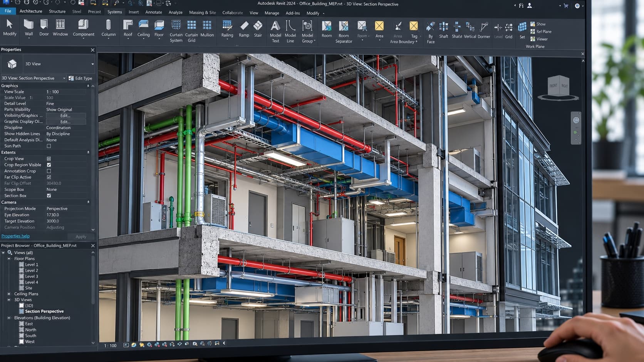Collapse the Floor Plans tree node
This screenshot has height=362, width=644.
[9, 259]
